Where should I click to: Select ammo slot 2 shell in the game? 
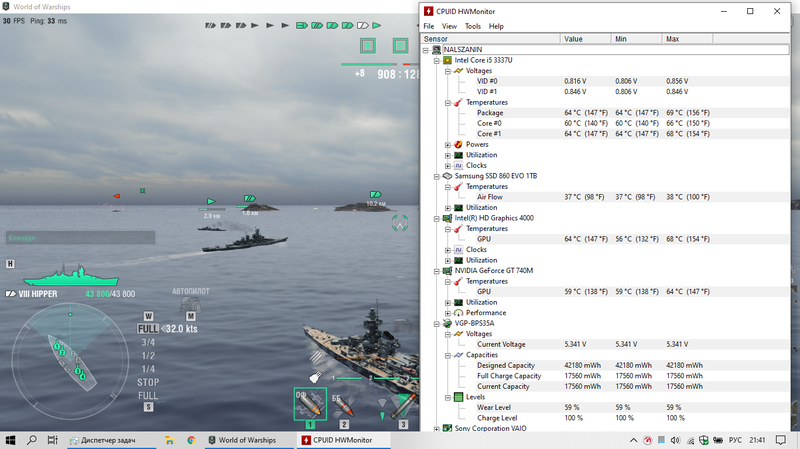click(343, 406)
